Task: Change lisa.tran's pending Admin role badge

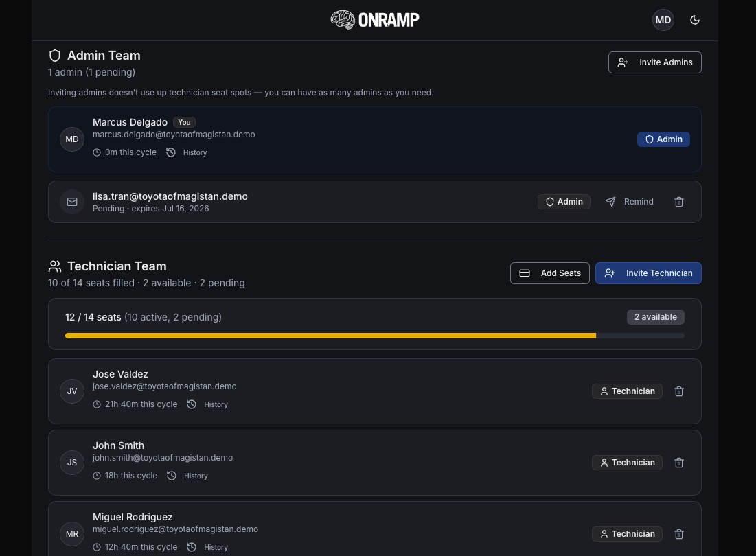Action: [564, 202]
